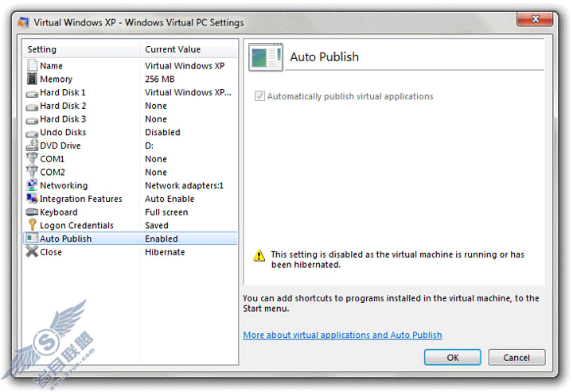Click the Virtual PC title bar icon
The height and width of the screenshot is (392, 573).
pos(23,22)
